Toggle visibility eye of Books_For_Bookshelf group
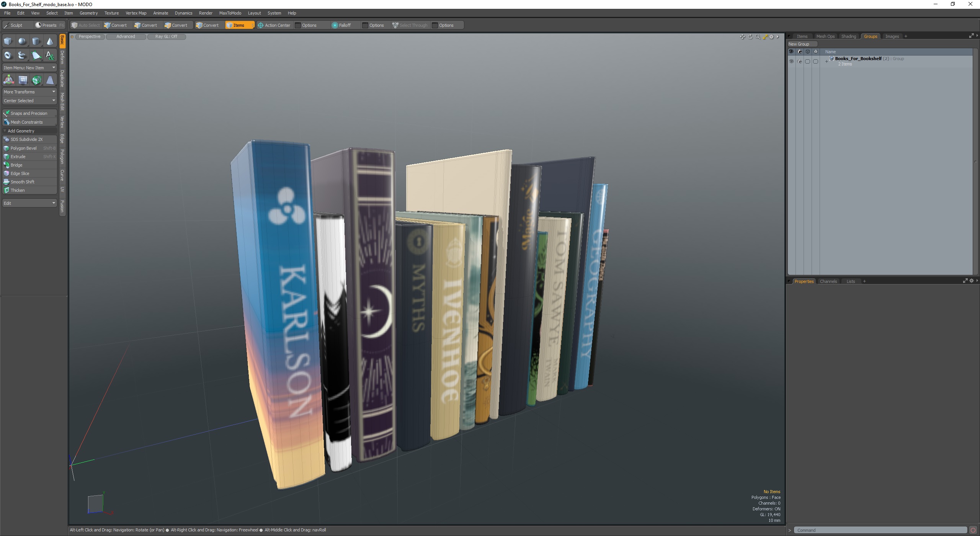Viewport: 980px width, 536px height. coord(791,61)
